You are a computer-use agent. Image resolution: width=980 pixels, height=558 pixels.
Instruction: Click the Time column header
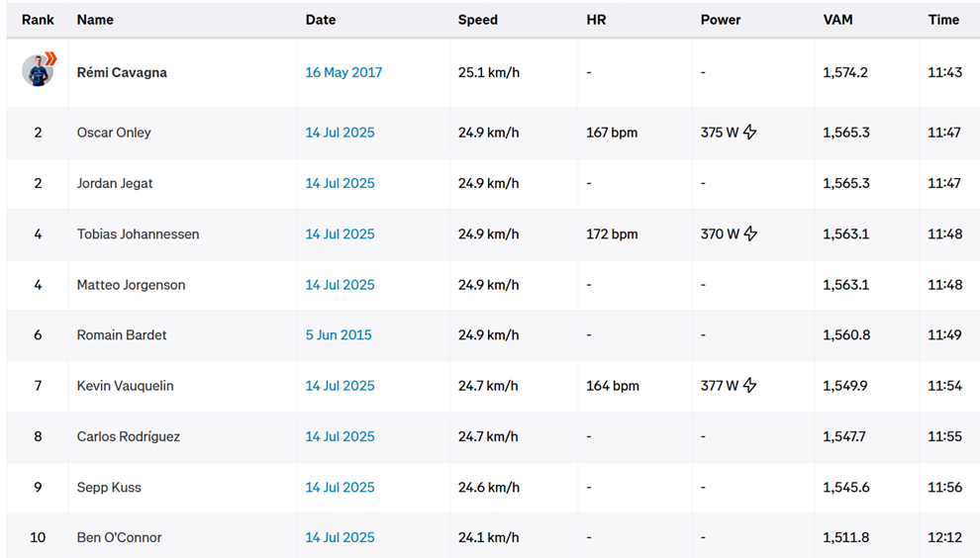click(943, 20)
